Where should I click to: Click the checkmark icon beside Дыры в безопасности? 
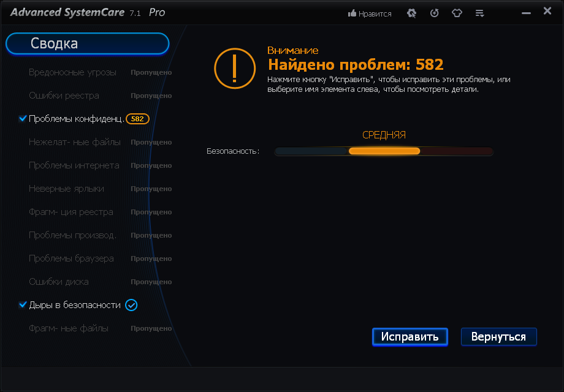(131, 305)
